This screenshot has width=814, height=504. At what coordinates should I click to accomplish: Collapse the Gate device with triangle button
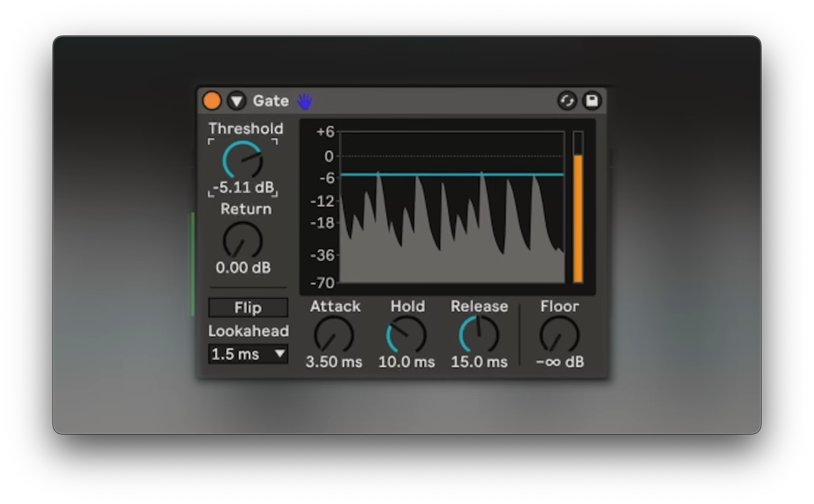coord(237,101)
